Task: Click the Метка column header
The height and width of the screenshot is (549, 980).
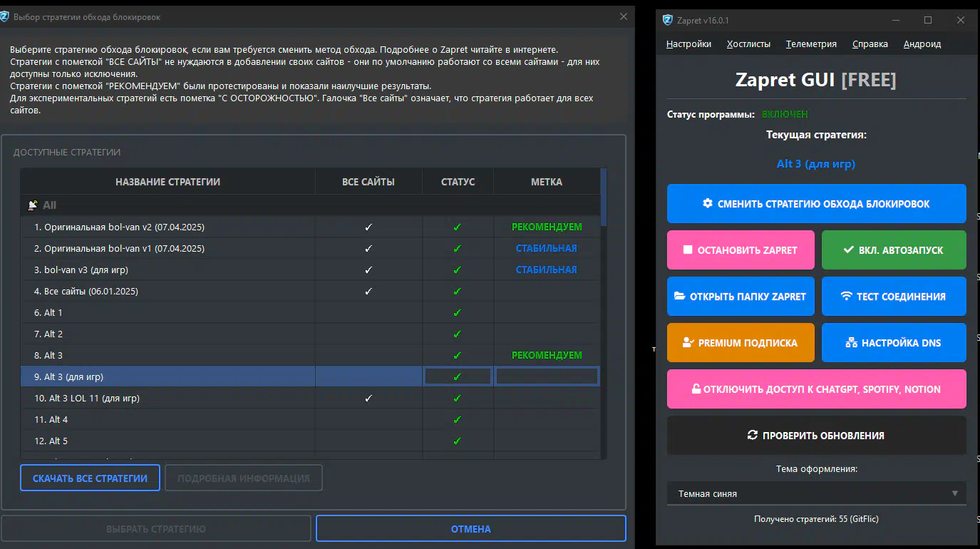Action: pyautogui.click(x=547, y=182)
